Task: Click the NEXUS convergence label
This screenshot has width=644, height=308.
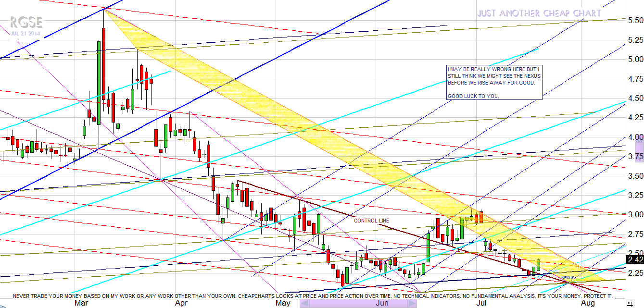Action: click(568, 278)
